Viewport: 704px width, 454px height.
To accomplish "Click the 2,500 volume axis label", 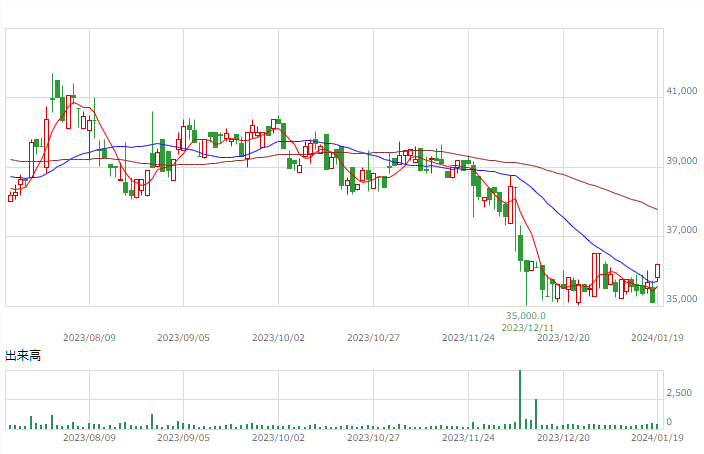I will click(679, 393).
